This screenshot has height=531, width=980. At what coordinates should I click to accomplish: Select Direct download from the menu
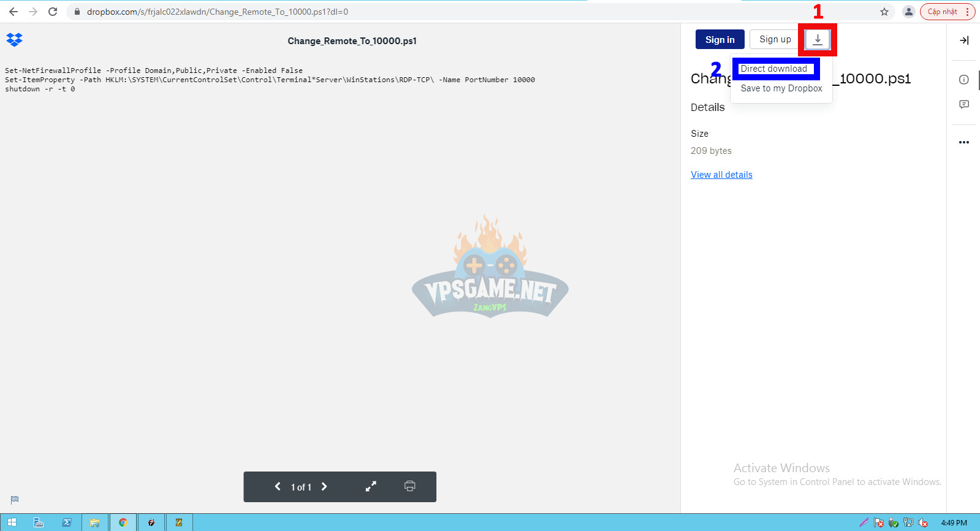point(773,69)
